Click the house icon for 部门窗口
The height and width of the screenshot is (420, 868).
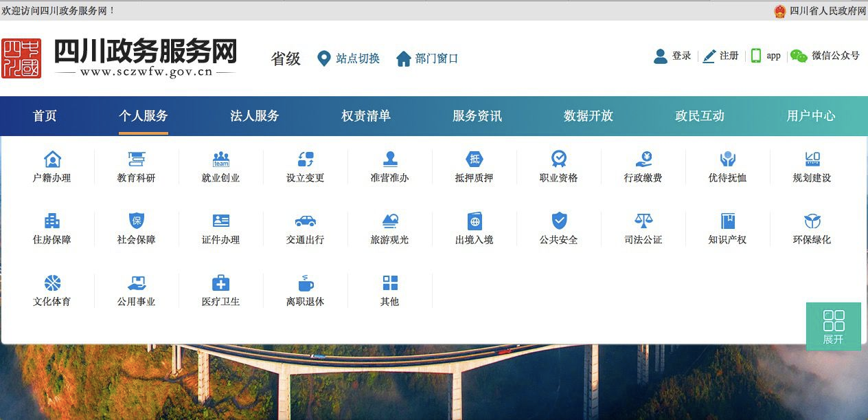pos(404,58)
